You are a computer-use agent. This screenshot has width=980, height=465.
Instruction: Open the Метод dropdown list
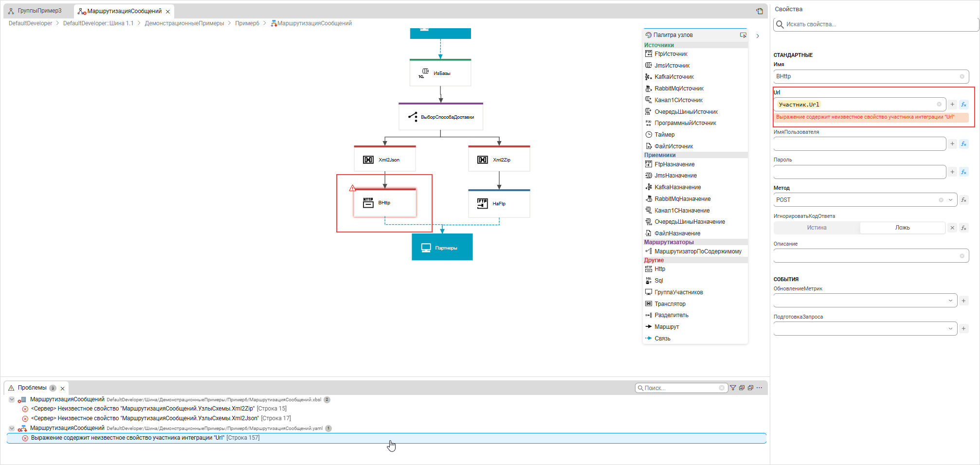(x=950, y=200)
